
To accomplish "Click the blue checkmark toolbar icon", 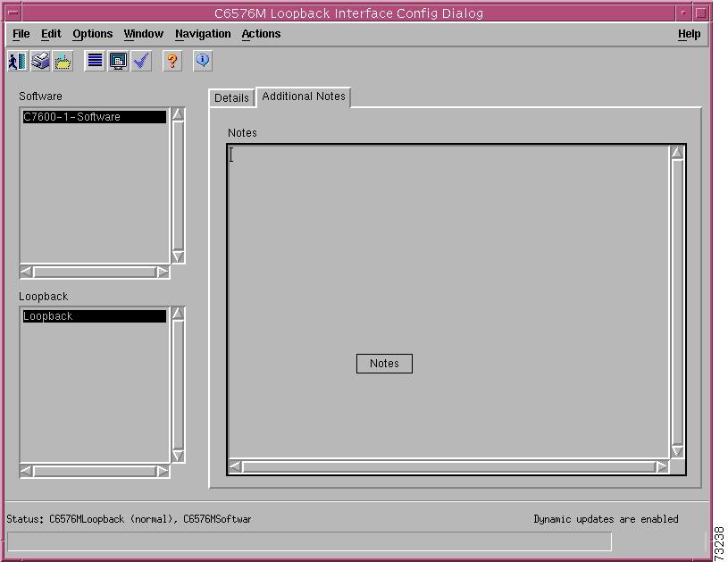I will 141,61.
